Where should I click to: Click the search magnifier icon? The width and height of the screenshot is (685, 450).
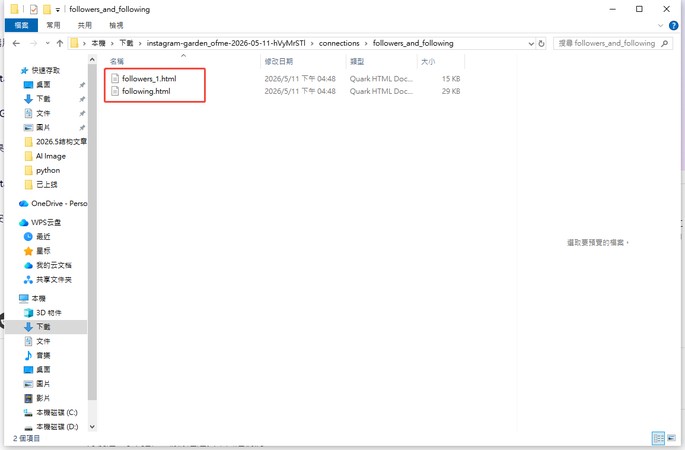[664, 43]
